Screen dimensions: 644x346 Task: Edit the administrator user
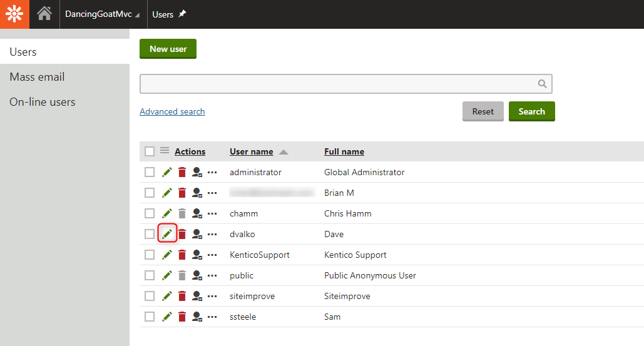(x=166, y=172)
